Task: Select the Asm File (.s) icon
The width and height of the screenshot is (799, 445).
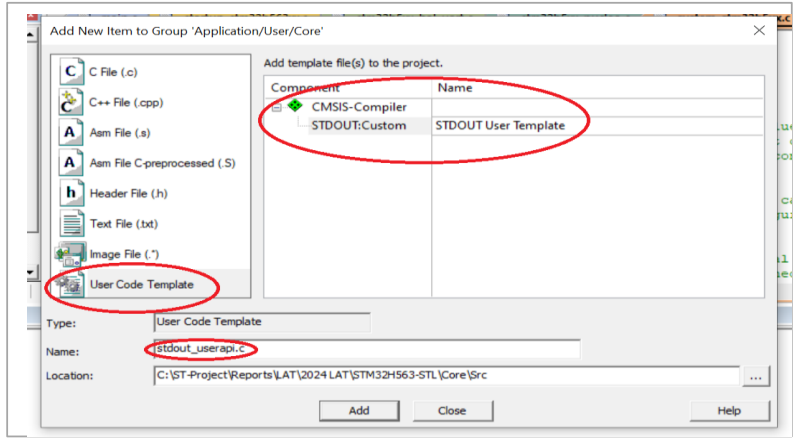Action: coord(71,133)
